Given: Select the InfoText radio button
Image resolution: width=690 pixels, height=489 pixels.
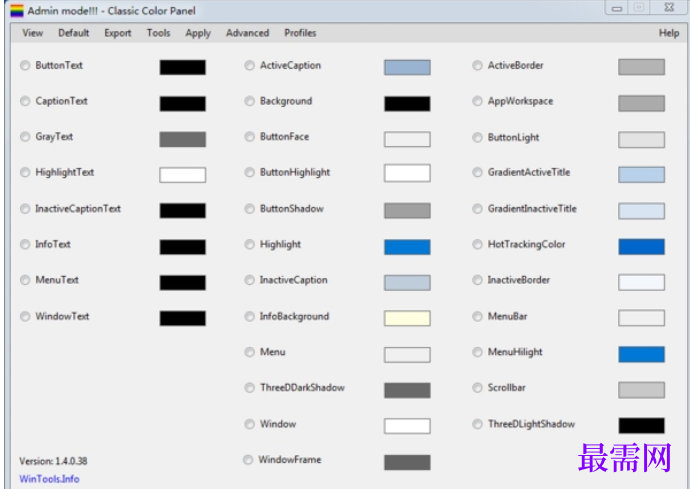Looking at the screenshot, I should (25, 244).
